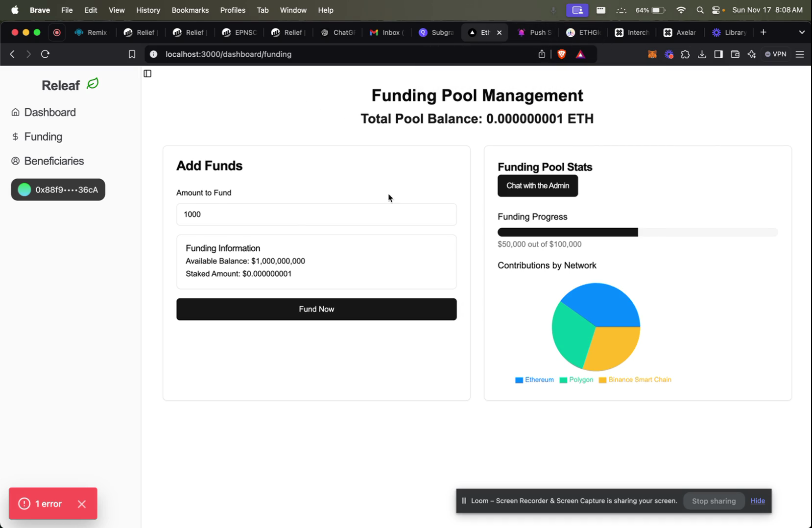The image size is (812, 528).
Task: Switch to the Library tab
Action: tap(729, 32)
